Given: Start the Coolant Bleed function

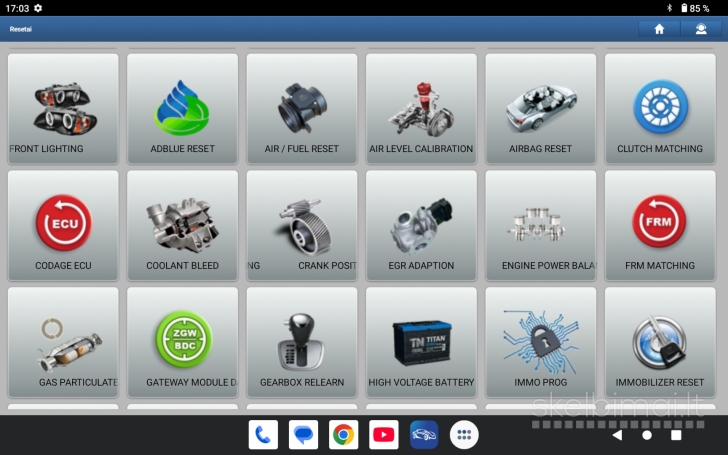Looking at the screenshot, I should 182,226.
